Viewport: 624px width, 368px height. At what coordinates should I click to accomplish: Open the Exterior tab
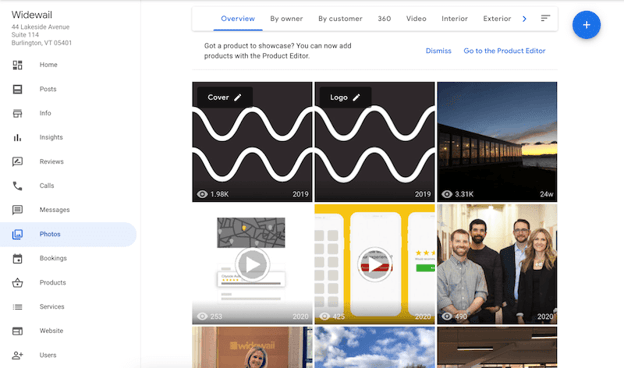pyautogui.click(x=497, y=19)
